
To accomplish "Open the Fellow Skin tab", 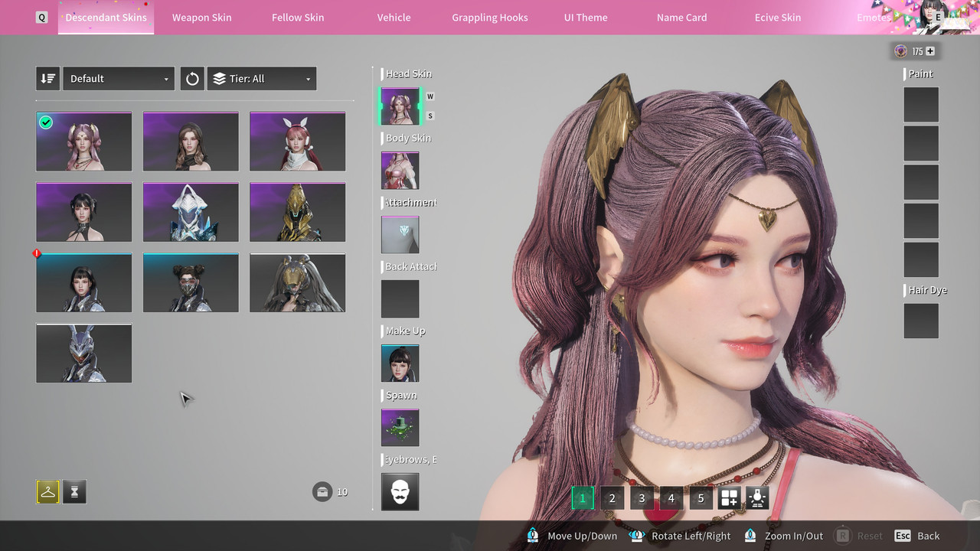I will point(298,17).
